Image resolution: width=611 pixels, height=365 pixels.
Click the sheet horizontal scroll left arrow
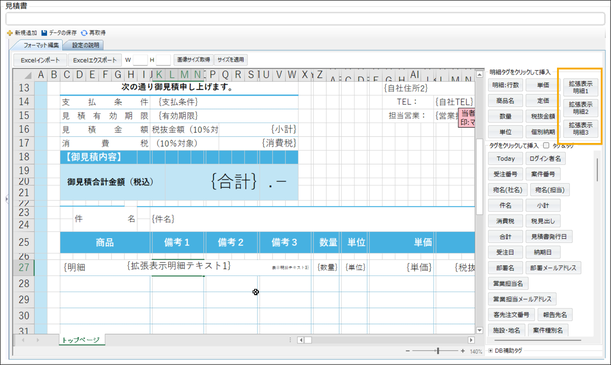(300, 340)
